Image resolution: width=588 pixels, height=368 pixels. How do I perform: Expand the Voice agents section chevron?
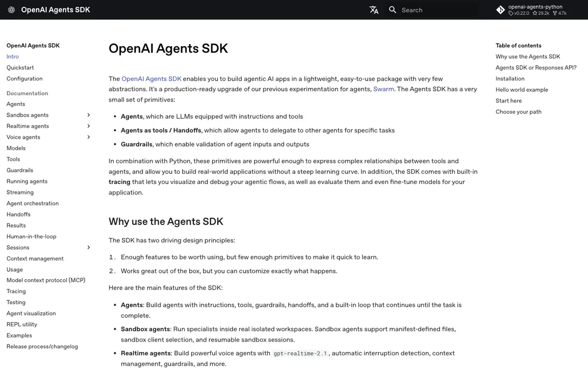click(89, 137)
